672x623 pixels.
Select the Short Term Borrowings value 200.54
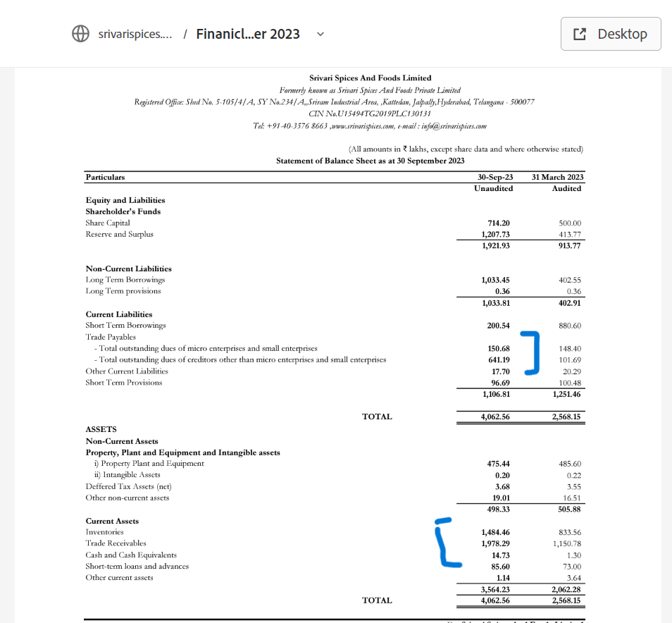click(498, 326)
